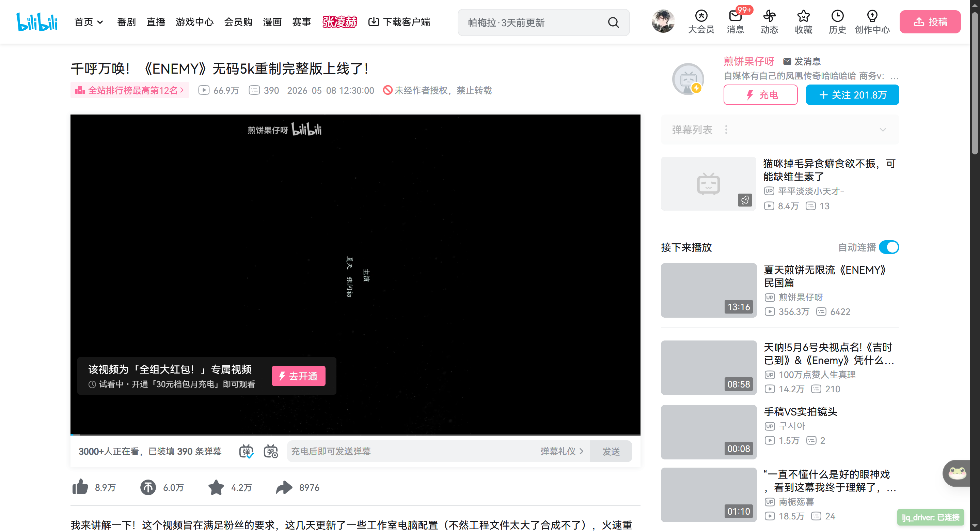Open uploader name 煎饼果仔呀 link

point(748,61)
